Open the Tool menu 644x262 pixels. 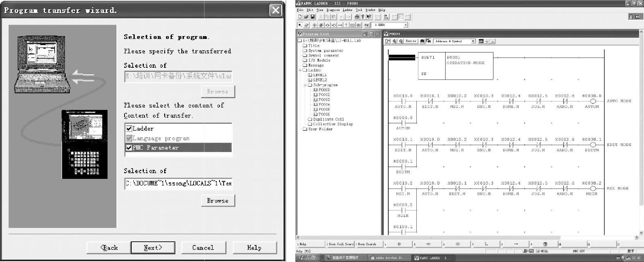click(x=359, y=10)
